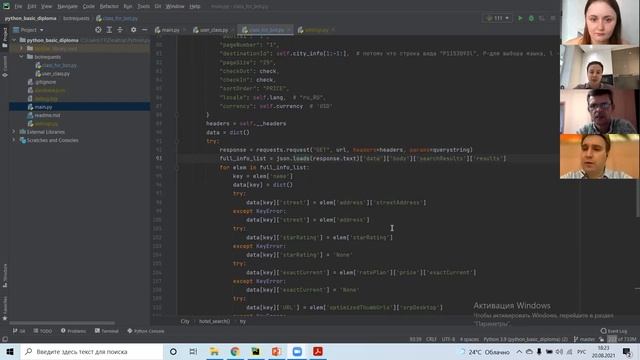Viewport: 640px width, 360px height.
Task: Click botrequests in the breadcrumb bar
Action: (76, 18)
